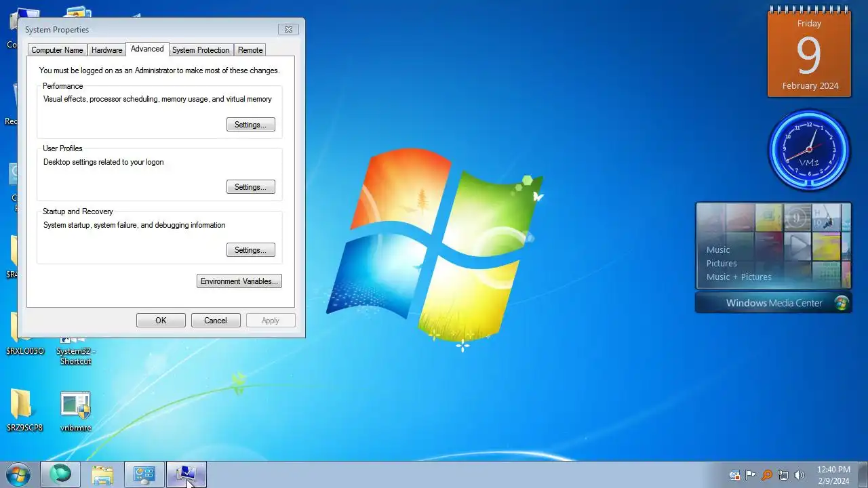Viewport: 868px width, 488px height.
Task: Open the System Protection tab
Action: click(201, 50)
